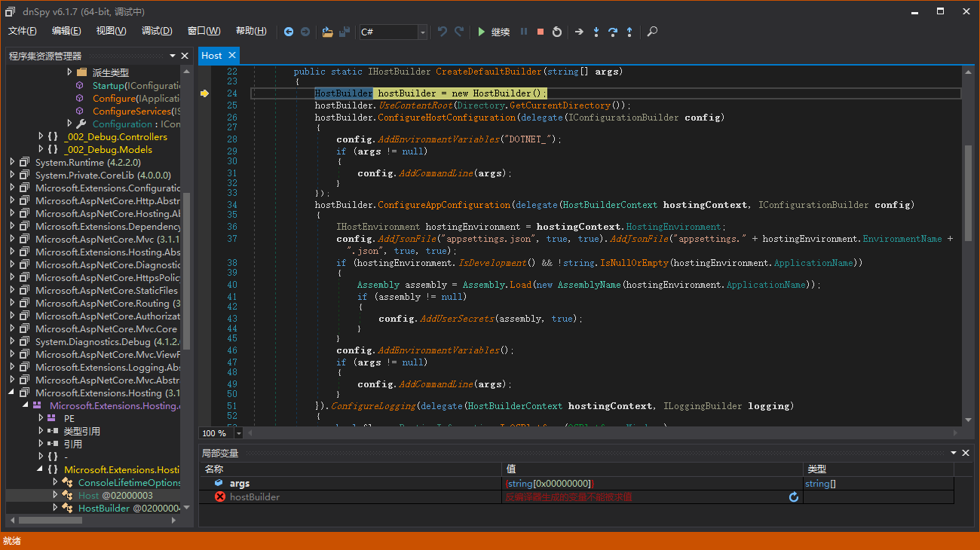Open the 调试(D) menu
The width and height of the screenshot is (980, 550).
coord(157,31)
